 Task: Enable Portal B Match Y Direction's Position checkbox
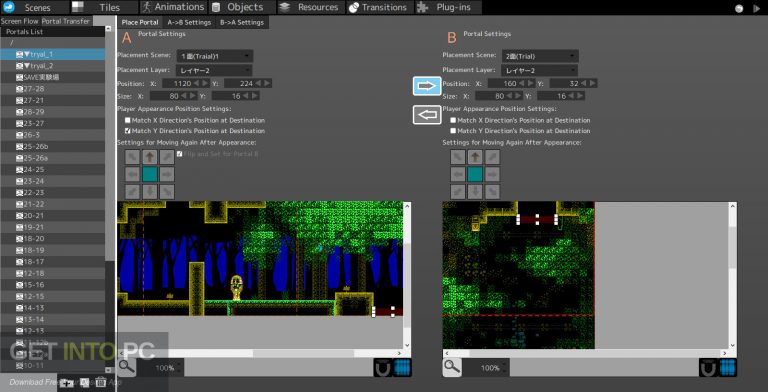click(x=453, y=131)
